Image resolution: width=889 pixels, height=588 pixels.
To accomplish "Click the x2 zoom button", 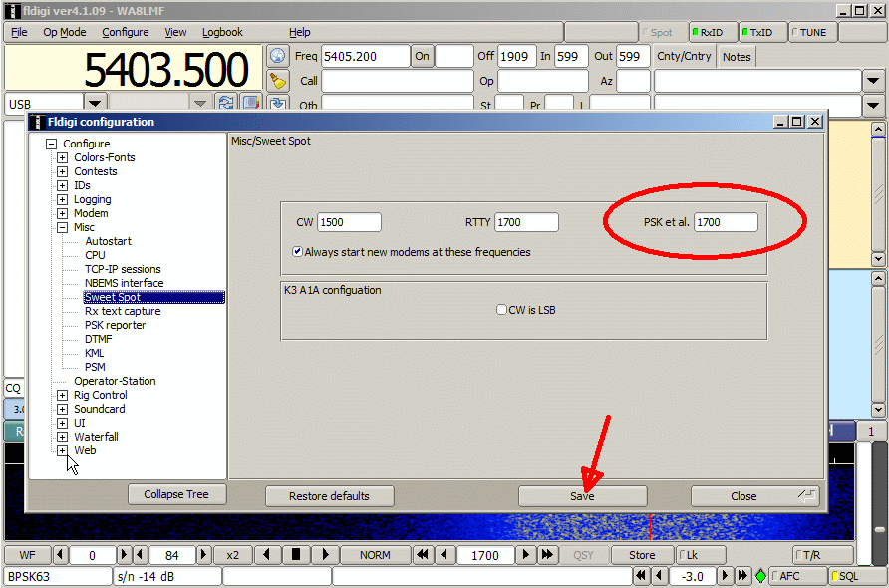I will coord(232,555).
